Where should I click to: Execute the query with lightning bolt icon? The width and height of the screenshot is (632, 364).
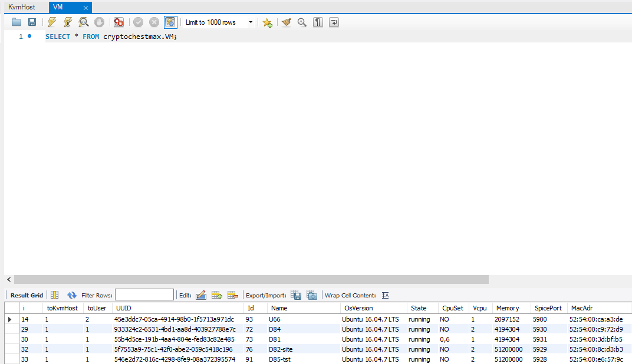tap(52, 22)
